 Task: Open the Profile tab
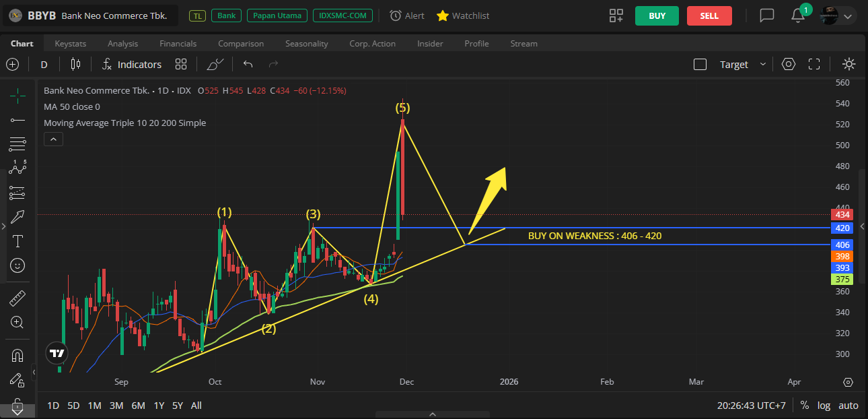click(476, 44)
